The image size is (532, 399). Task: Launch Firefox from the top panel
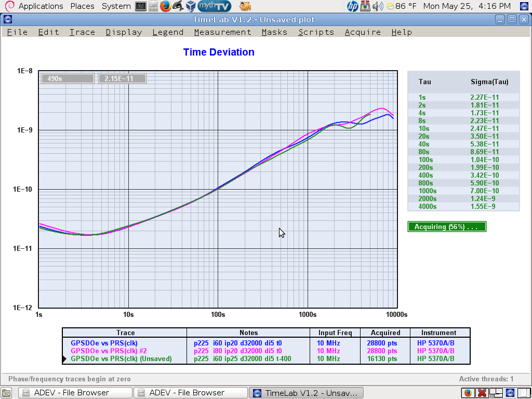click(x=165, y=6)
